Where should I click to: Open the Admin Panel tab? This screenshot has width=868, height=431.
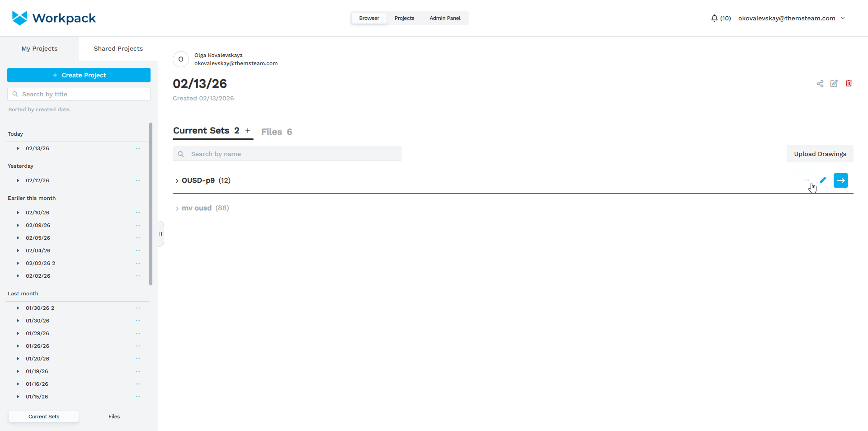(x=445, y=19)
